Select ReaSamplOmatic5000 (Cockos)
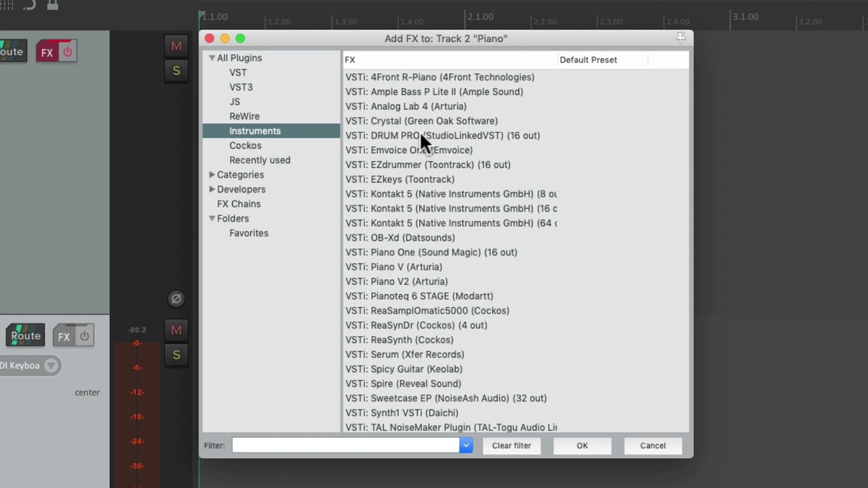 pyautogui.click(x=427, y=310)
